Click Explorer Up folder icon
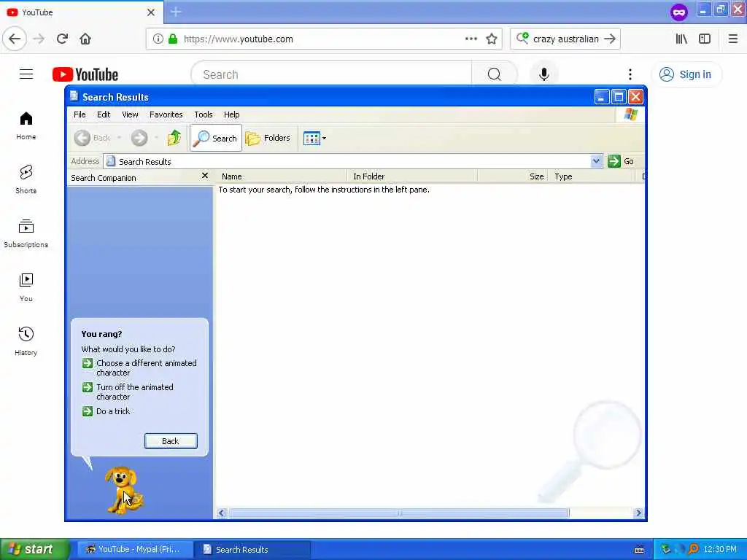747x560 pixels. (x=174, y=138)
